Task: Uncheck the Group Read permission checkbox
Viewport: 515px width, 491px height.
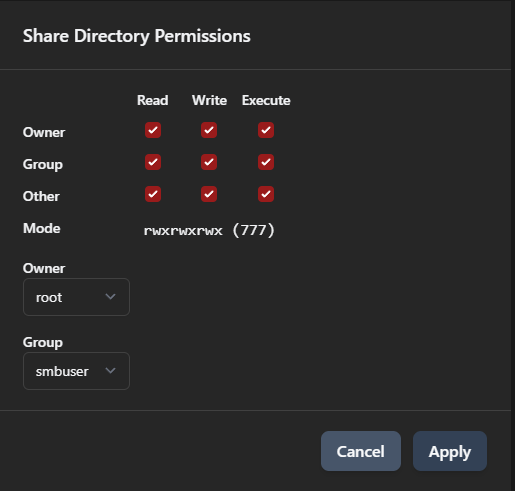Action: (153, 162)
